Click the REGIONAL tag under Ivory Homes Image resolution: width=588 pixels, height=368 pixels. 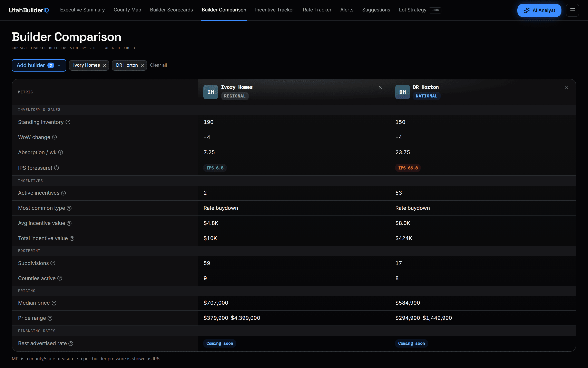click(x=235, y=96)
